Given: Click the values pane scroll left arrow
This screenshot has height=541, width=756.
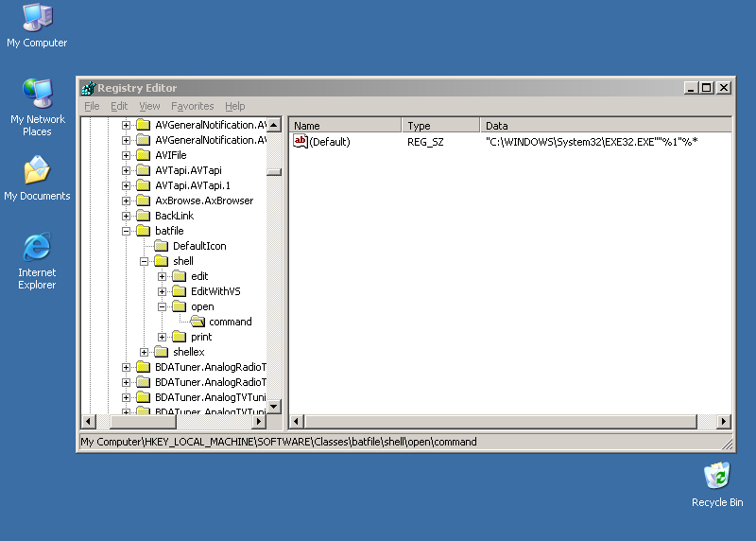Looking at the screenshot, I should point(296,421).
